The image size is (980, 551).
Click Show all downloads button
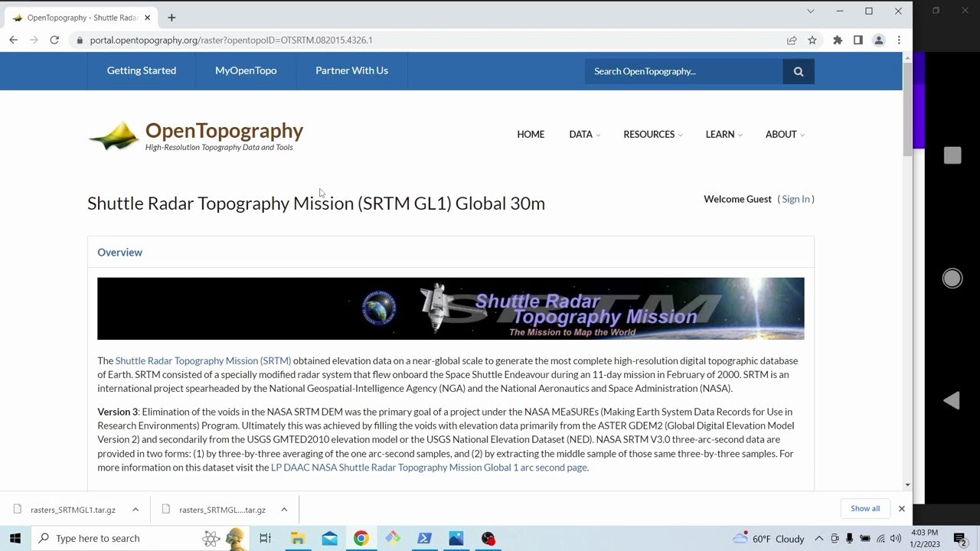click(x=865, y=508)
